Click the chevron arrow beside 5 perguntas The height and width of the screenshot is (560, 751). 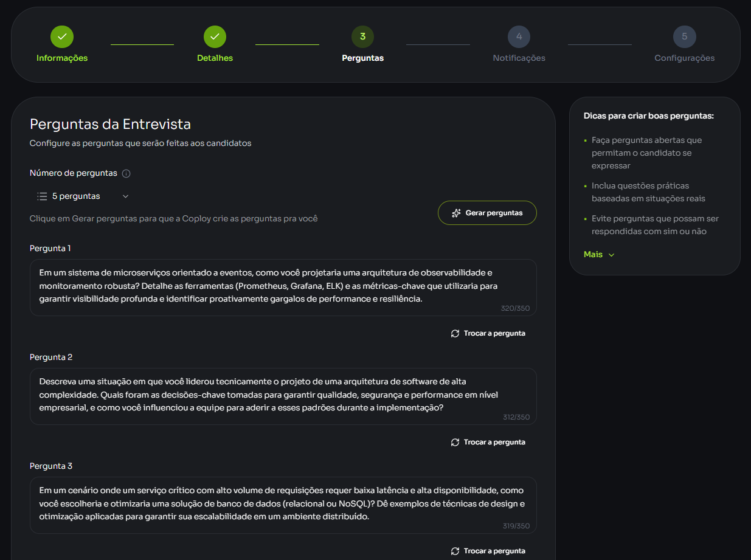pyautogui.click(x=125, y=196)
